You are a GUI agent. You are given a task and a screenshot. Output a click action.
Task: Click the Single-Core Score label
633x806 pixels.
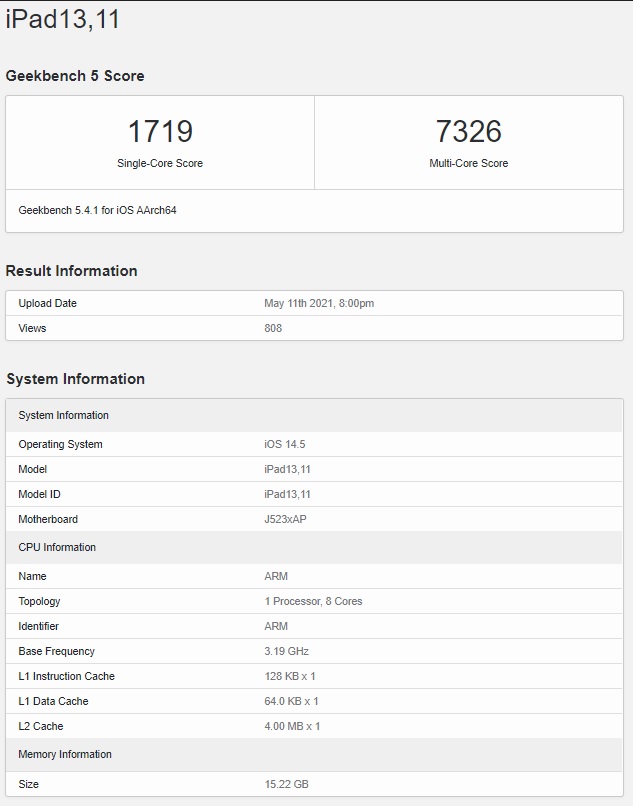point(160,163)
